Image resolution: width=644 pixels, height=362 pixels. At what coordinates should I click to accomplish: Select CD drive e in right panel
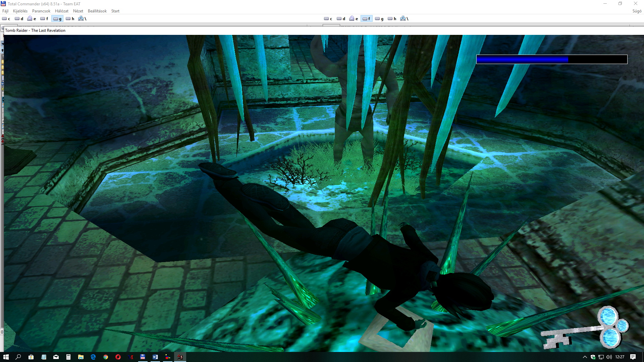coord(354,19)
